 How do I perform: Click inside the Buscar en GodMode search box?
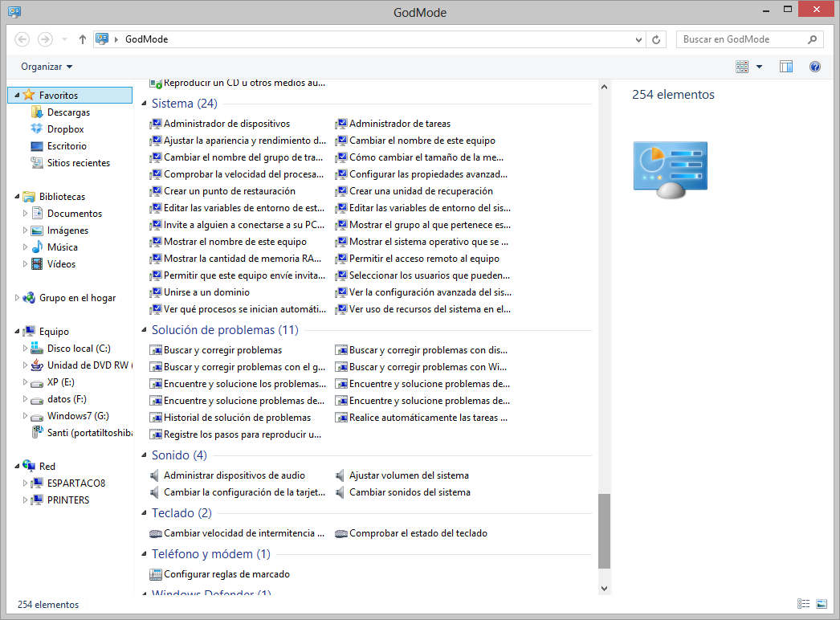pos(743,39)
